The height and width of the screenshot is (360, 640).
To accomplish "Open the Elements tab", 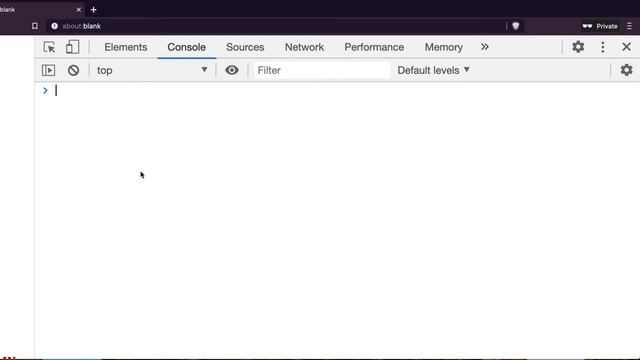I will 126,47.
